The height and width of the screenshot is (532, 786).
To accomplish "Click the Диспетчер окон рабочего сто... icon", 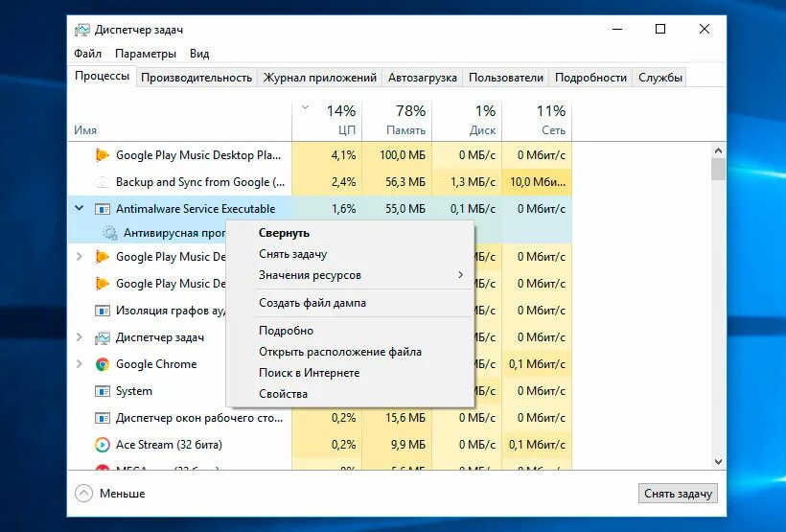I will pos(103,418).
